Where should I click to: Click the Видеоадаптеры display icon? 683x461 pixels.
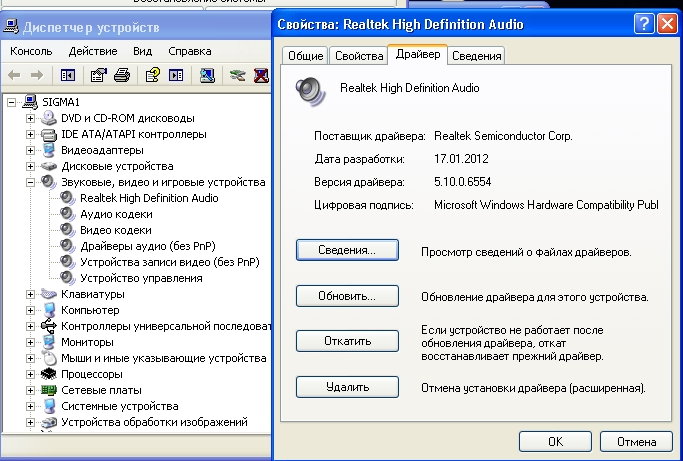pos(49,150)
